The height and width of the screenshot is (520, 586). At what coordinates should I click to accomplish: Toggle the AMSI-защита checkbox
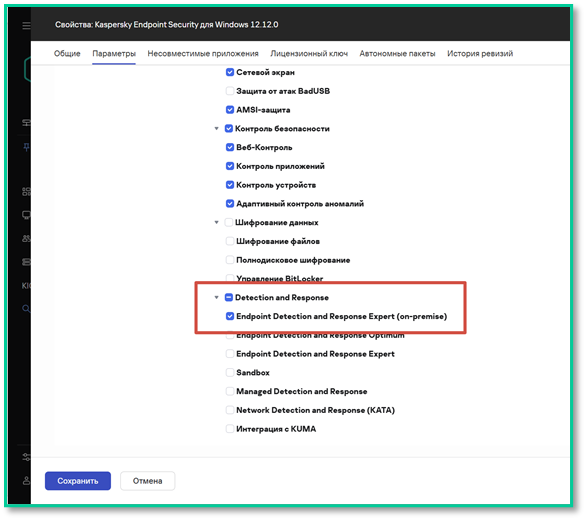point(230,110)
